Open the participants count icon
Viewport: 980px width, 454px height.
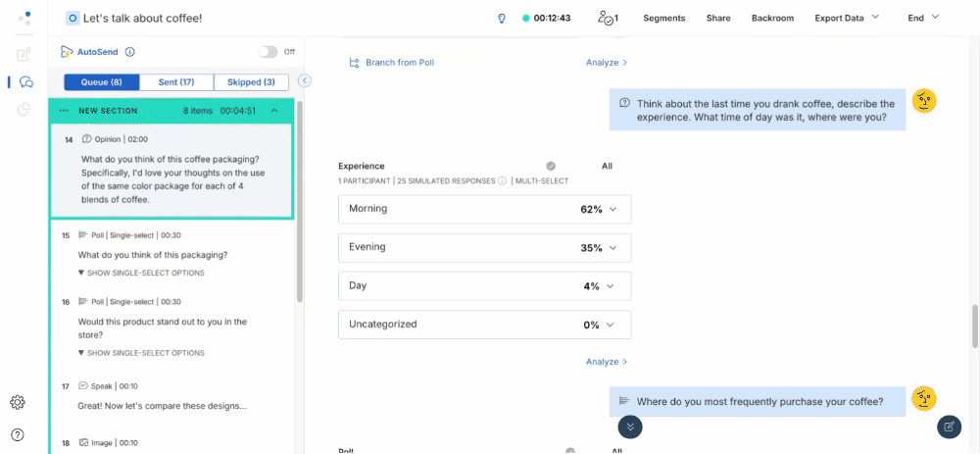[x=607, y=18]
